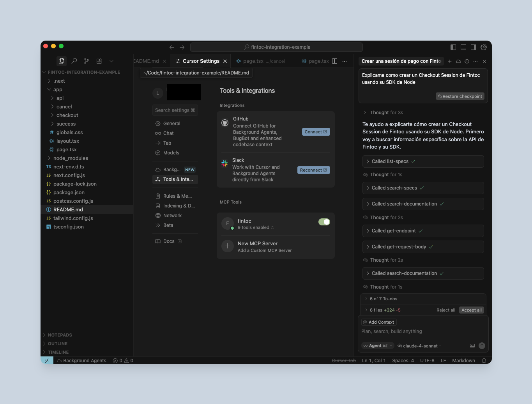Click the GitHub Connect button
The height and width of the screenshot is (404, 532).
tap(316, 132)
